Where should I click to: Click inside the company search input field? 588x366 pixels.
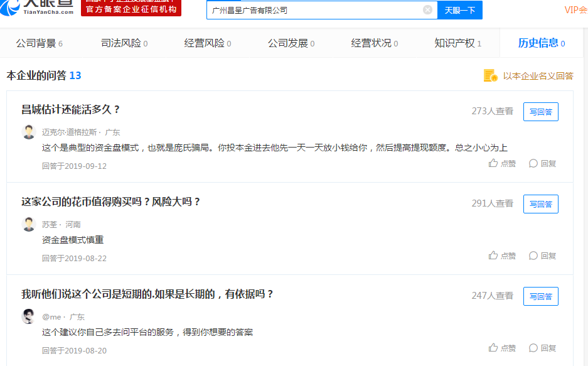tap(314, 10)
